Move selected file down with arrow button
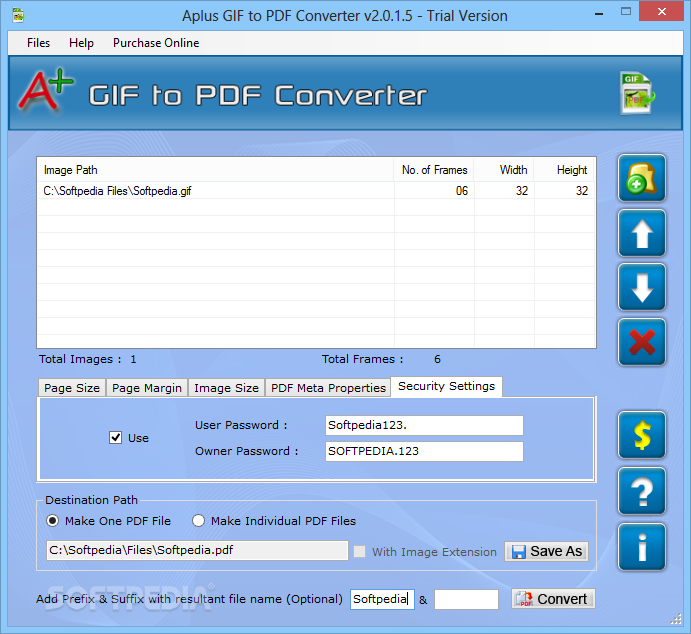The height and width of the screenshot is (634, 691). (x=642, y=287)
